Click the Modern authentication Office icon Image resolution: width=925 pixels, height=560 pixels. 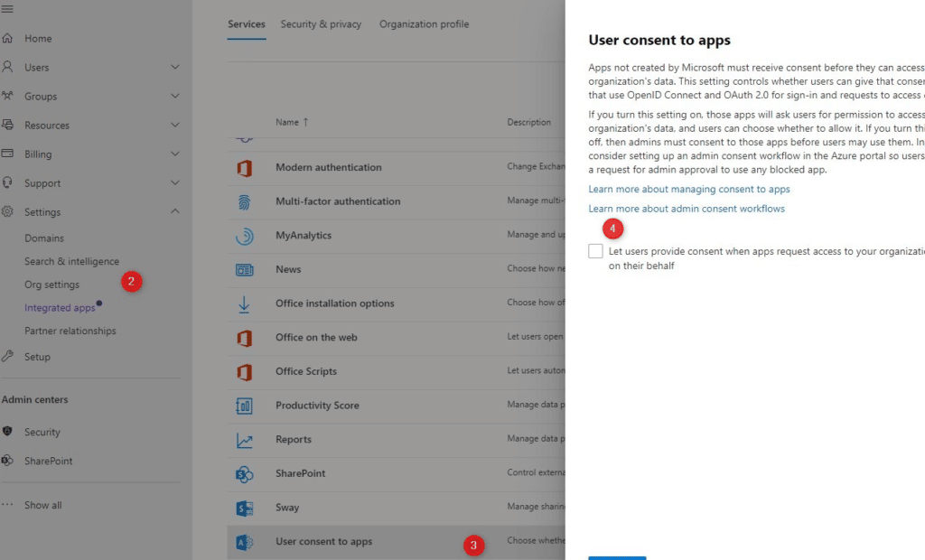pos(244,168)
